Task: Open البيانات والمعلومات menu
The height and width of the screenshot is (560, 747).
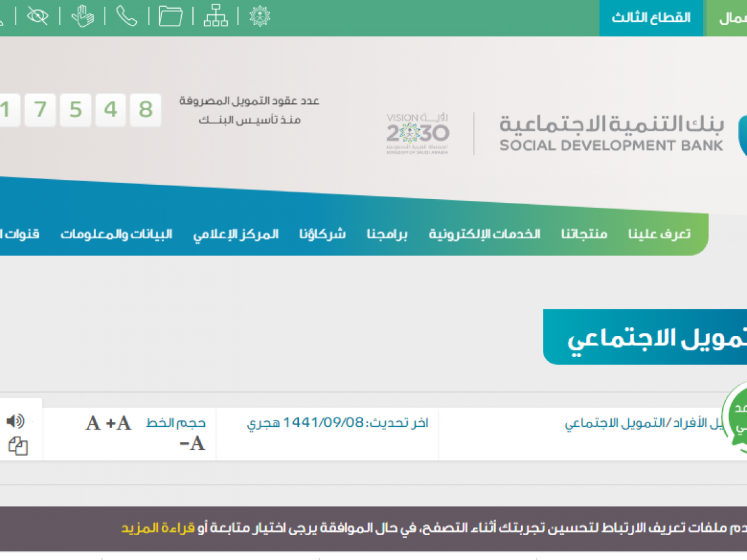Action: pos(116,234)
